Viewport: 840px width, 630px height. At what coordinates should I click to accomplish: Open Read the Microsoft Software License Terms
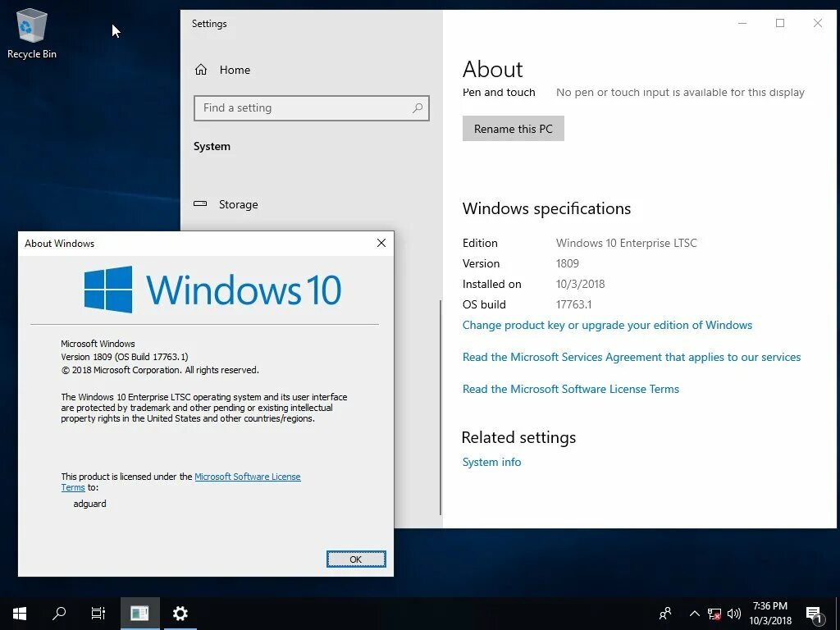571,389
